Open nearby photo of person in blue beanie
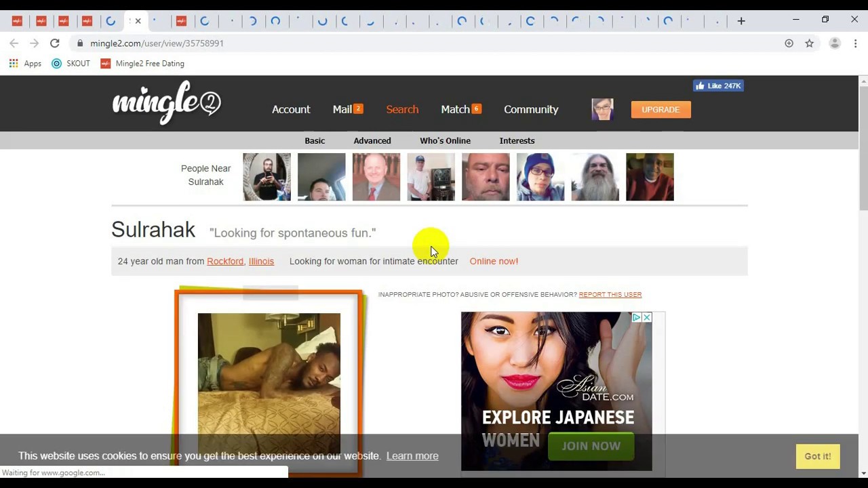 pos(540,177)
